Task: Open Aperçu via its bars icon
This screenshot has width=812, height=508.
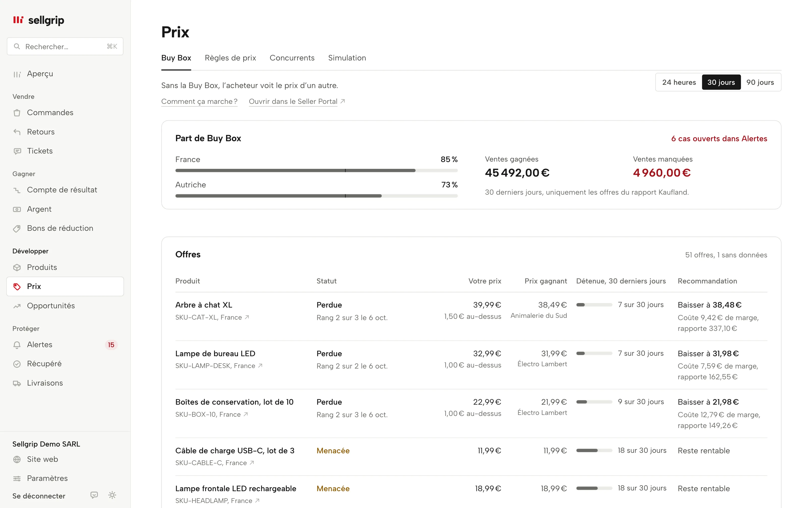Action: 17,74
